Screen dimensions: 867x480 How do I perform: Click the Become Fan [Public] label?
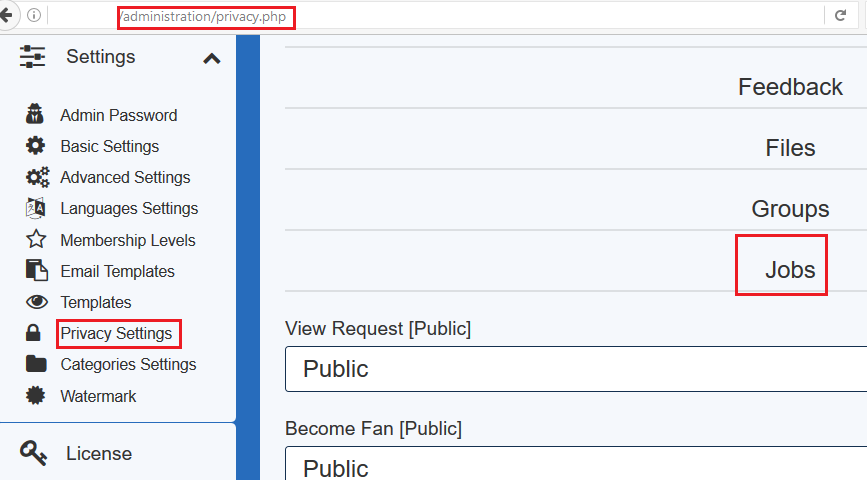374,429
